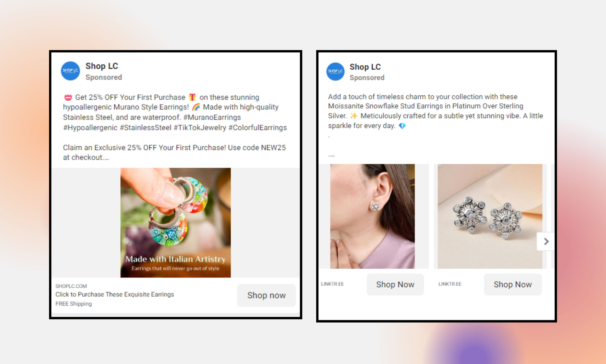Click Sponsored label in left ad

(103, 77)
